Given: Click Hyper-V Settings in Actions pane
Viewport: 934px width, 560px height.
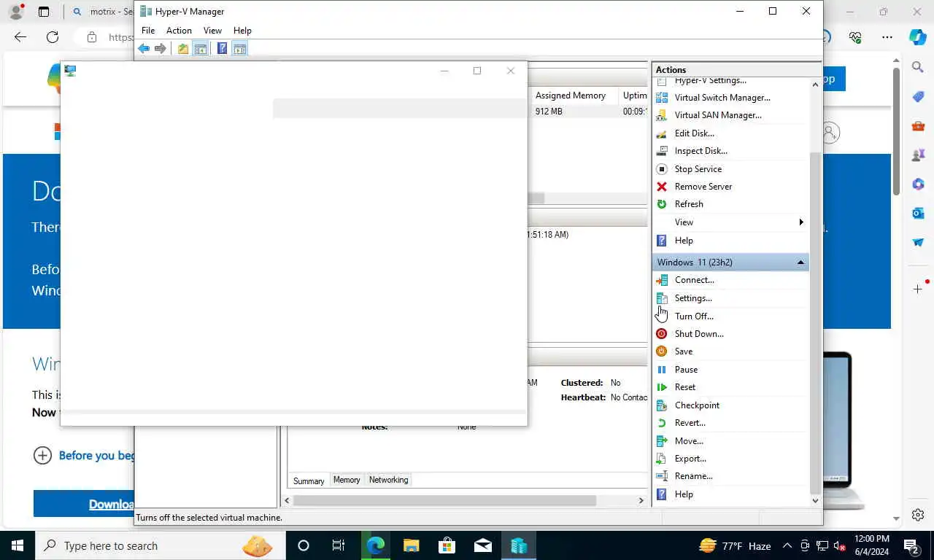Looking at the screenshot, I should (x=710, y=80).
